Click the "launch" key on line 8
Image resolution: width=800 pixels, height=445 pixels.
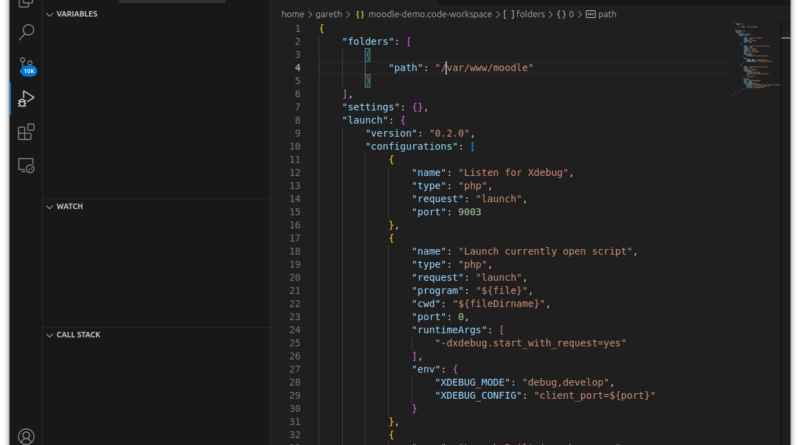point(365,120)
